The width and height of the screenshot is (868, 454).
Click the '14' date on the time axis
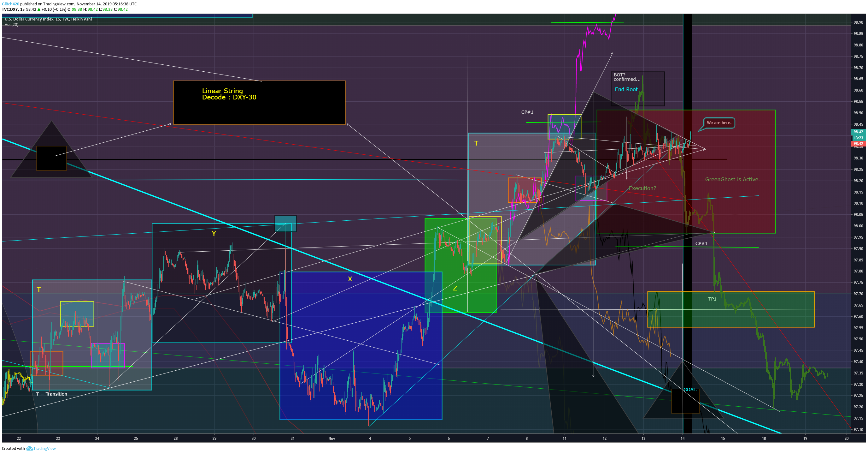(x=682, y=439)
